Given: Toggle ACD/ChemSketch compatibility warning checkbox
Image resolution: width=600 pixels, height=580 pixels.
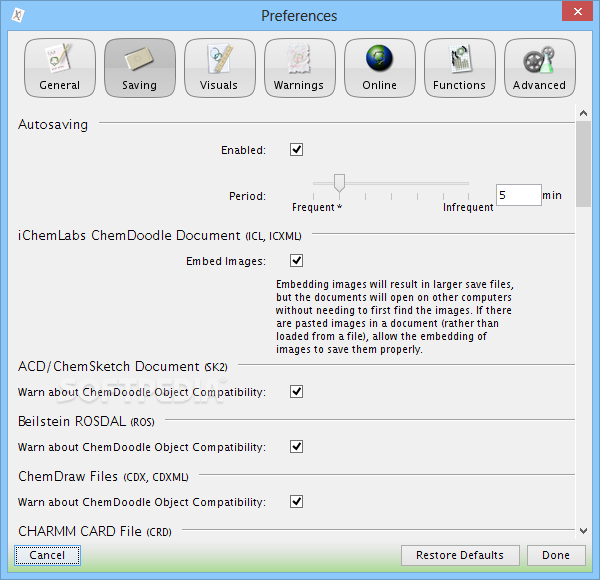Looking at the screenshot, I should tap(296, 391).
